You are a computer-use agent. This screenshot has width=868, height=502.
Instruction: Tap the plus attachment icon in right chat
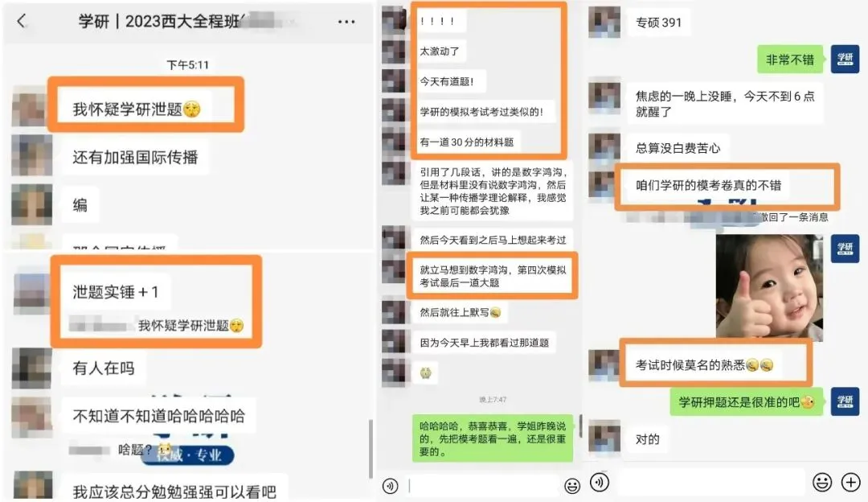coord(851,482)
